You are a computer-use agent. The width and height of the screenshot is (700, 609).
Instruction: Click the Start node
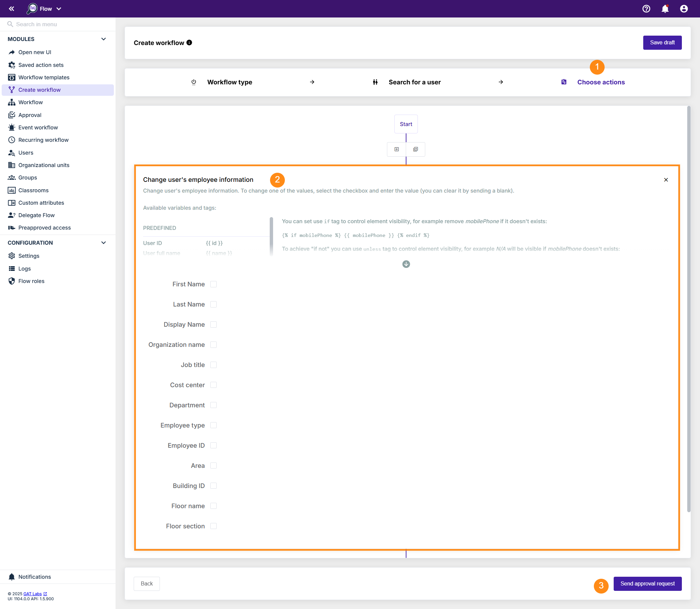click(406, 124)
